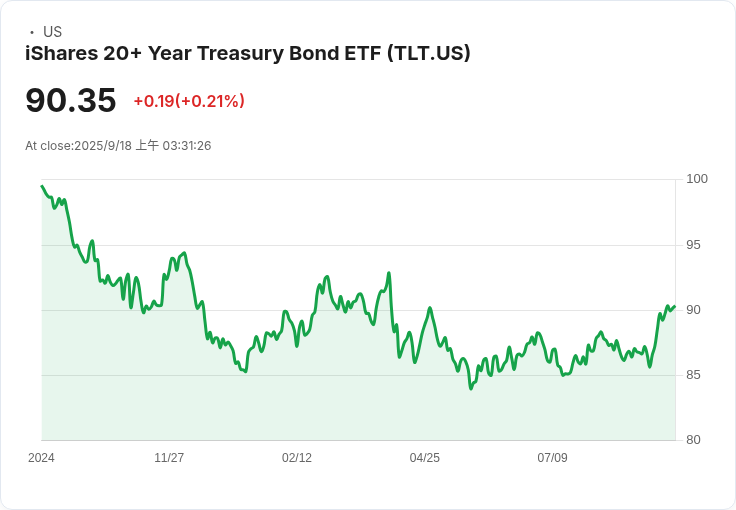Click the +0.19(+0.21%) price change text
736x510 pixels.
click(189, 101)
